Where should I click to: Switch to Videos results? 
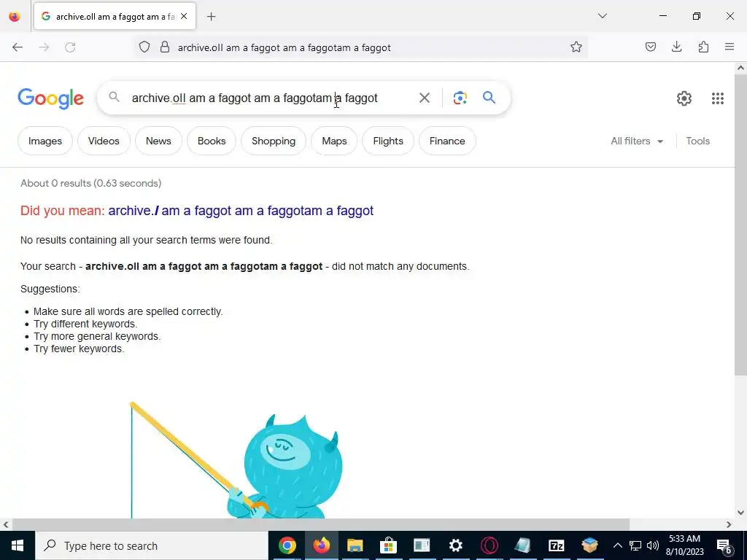click(104, 141)
